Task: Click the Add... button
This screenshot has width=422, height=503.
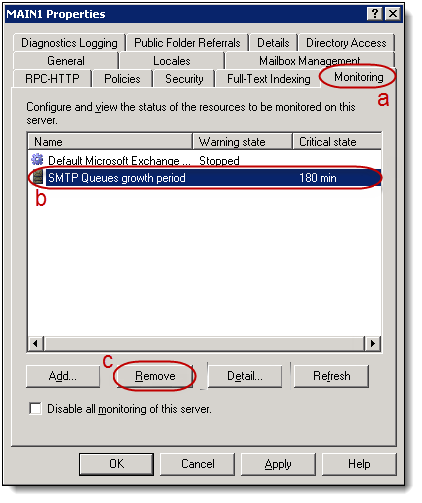Action: (x=63, y=376)
